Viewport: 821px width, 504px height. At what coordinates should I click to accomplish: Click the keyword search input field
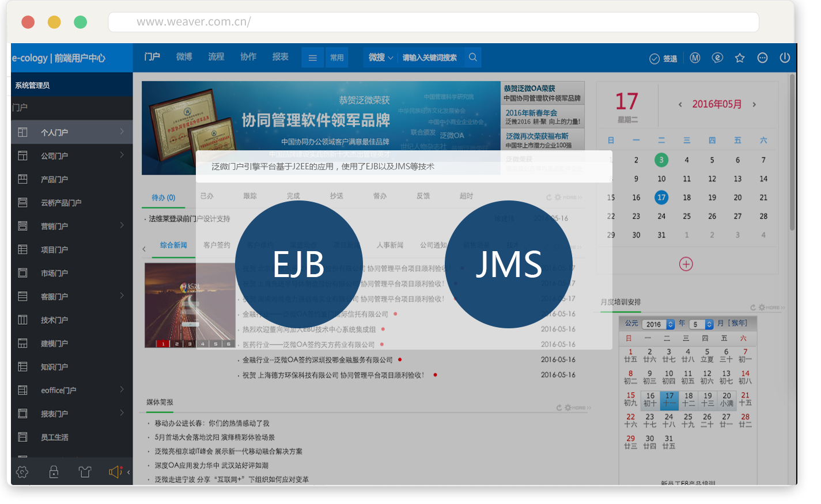(x=430, y=58)
